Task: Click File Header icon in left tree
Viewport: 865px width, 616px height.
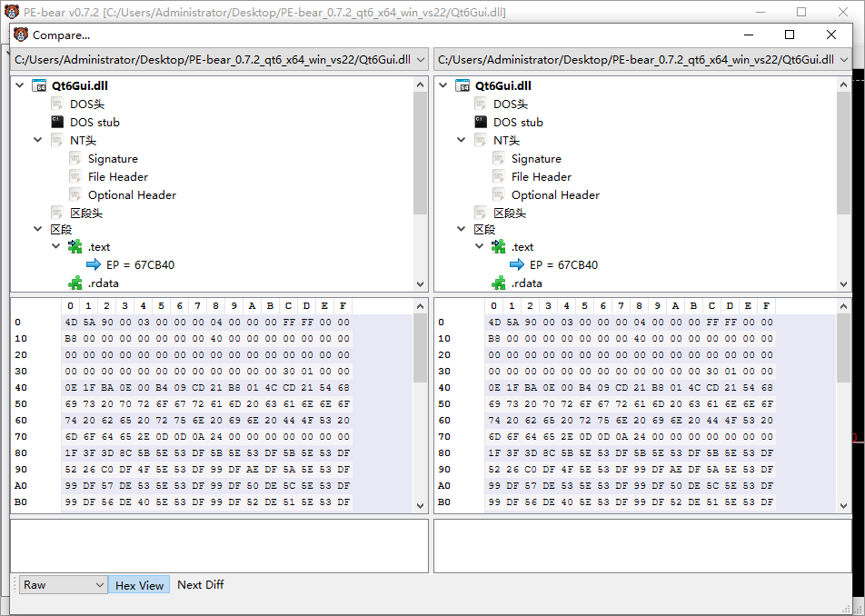Action: pos(75,176)
